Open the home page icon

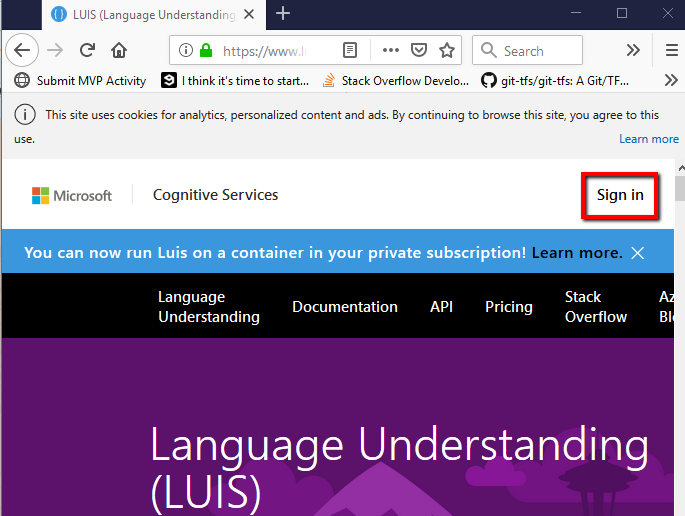[119, 51]
